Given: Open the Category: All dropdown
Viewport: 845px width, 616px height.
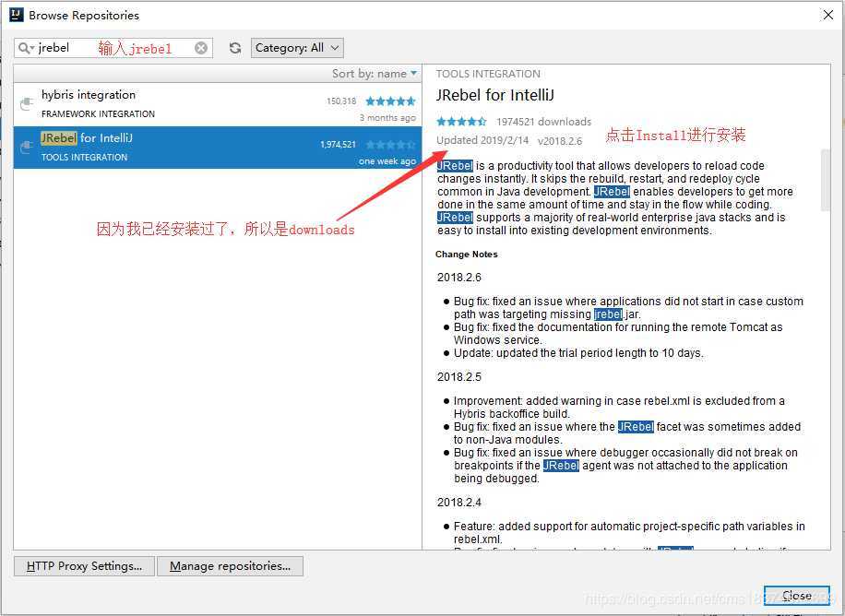Looking at the screenshot, I should (x=297, y=48).
